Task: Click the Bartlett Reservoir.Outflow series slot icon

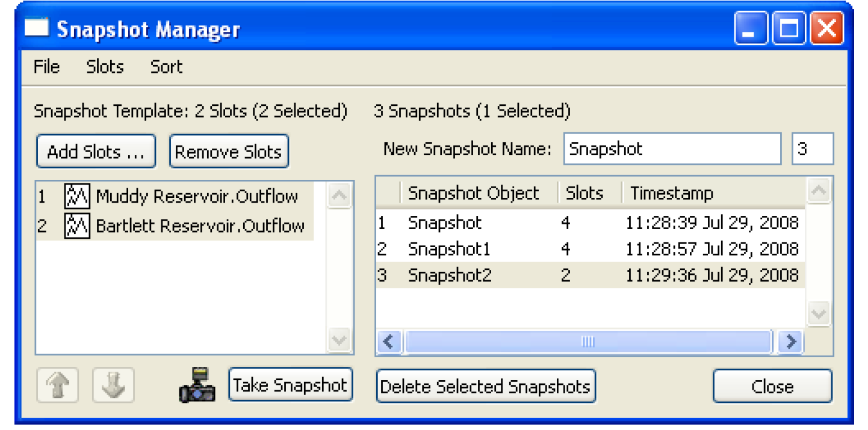Action: point(77,226)
